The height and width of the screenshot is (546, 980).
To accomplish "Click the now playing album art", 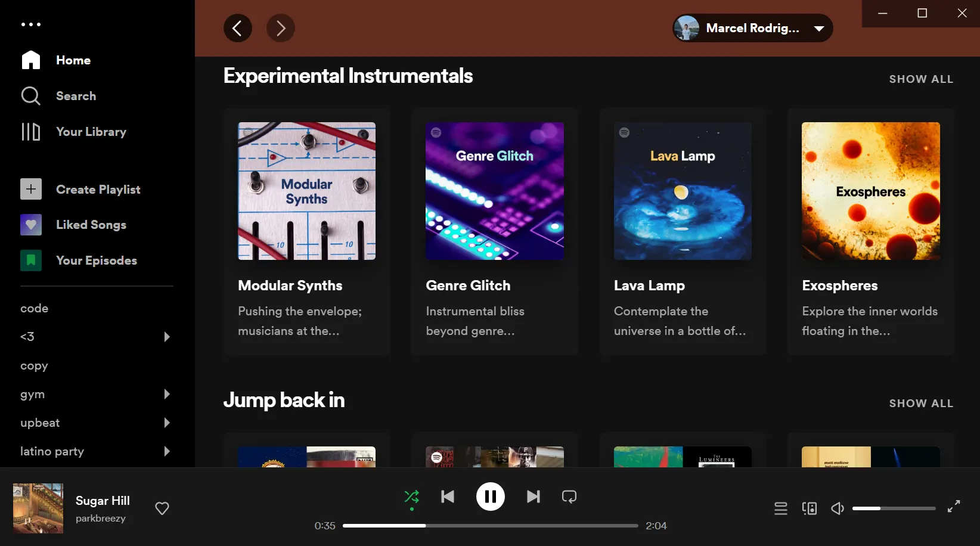I will click(x=38, y=508).
